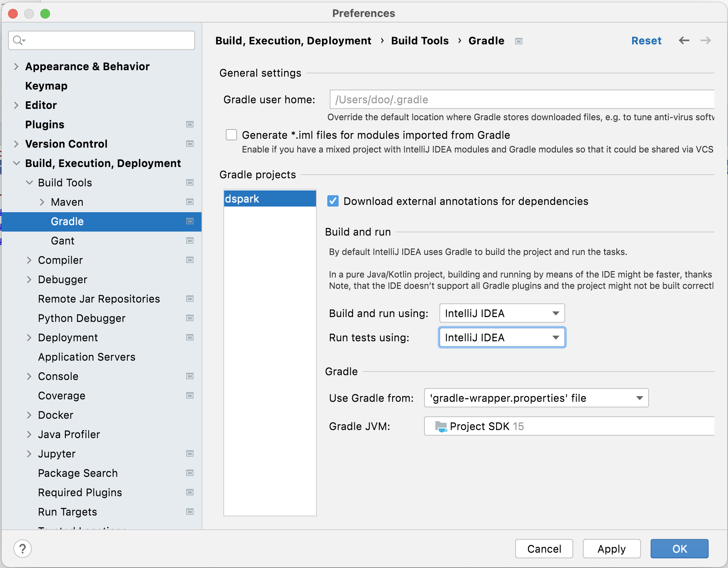Enable Generate *.iml files checkbox
Screen dimensions: 728x568
click(231, 135)
